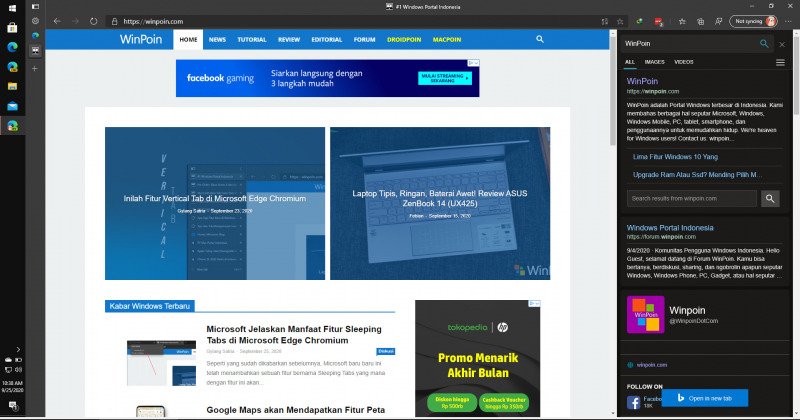Open Upgrade Ram Atau Ssd link

(697, 175)
